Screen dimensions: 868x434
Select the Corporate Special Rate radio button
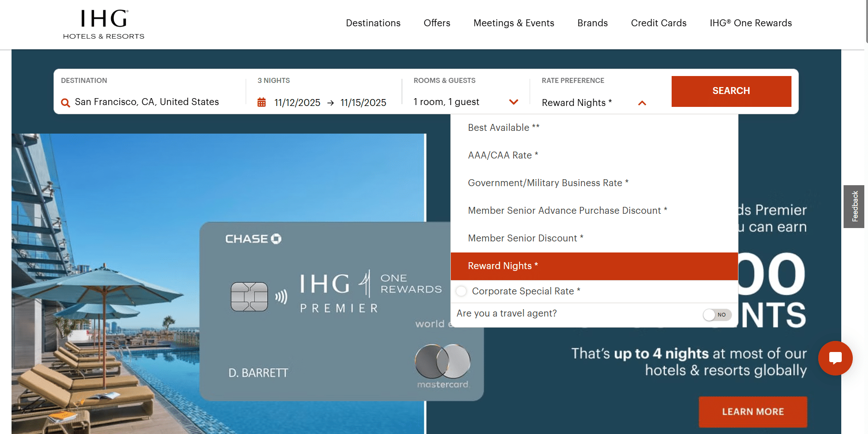pyautogui.click(x=461, y=291)
